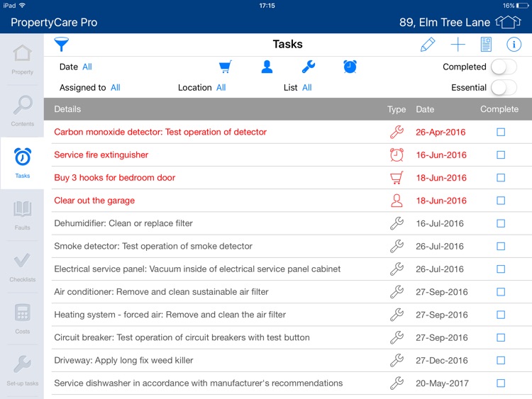
Task: Sort by the Type column header
Action: click(x=397, y=109)
